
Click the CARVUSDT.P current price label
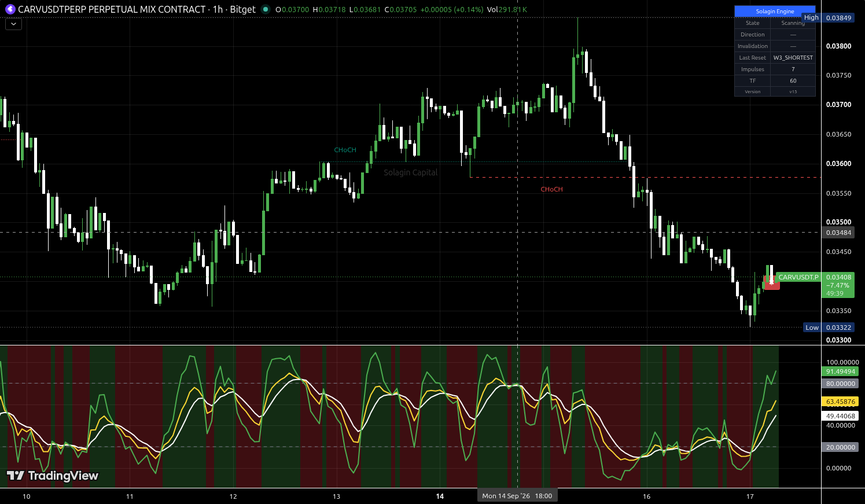pyautogui.click(x=798, y=277)
